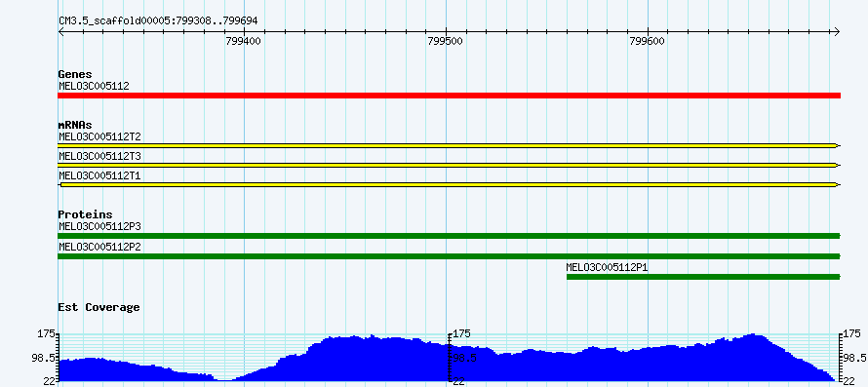
Task: Click the short MELO3C005112P1 protein bar
Action: pyautogui.click(x=703, y=277)
